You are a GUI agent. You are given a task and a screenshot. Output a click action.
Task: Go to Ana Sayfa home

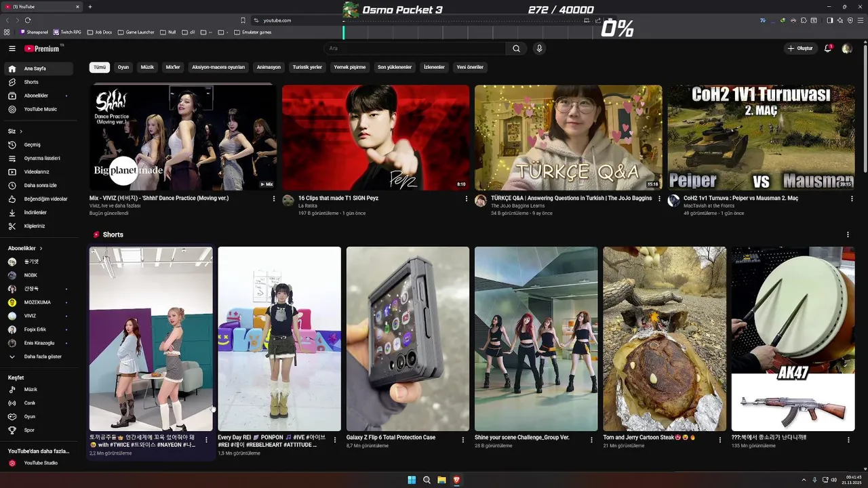coord(38,68)
